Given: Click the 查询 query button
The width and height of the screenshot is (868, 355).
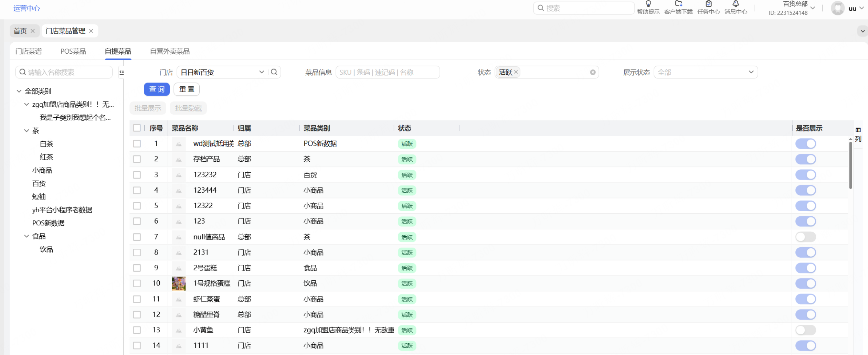Looking at the screenshot, I should [157, 89].
